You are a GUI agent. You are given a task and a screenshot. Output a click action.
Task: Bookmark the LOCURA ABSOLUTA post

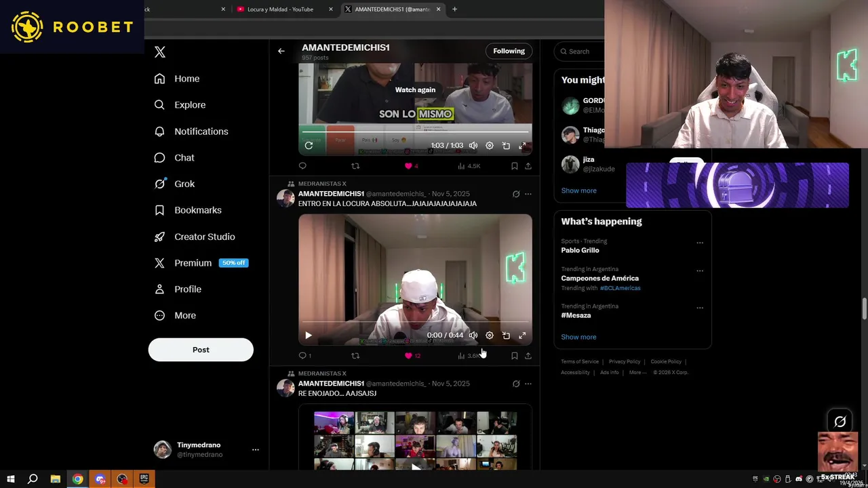pyautogui.click(x=514, y=356)
